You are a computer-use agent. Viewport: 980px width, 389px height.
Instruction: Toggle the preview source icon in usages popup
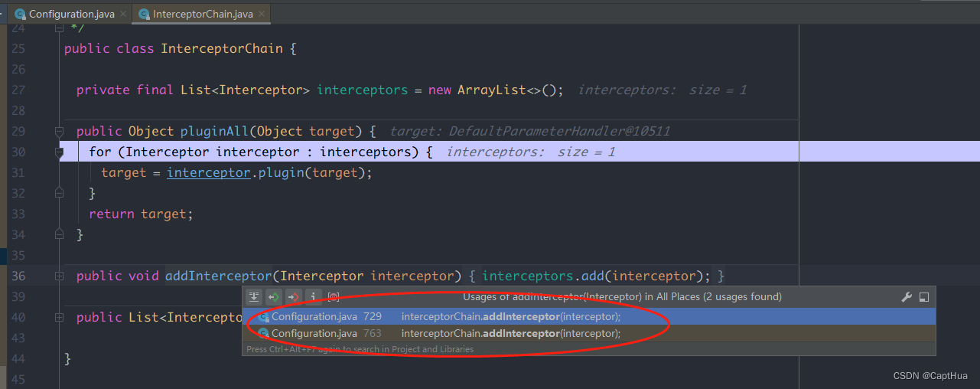pos(334,297)
